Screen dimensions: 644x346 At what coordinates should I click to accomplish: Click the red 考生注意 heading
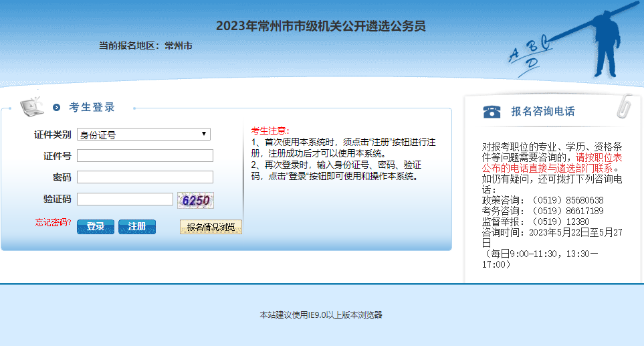tap(270, 131)
